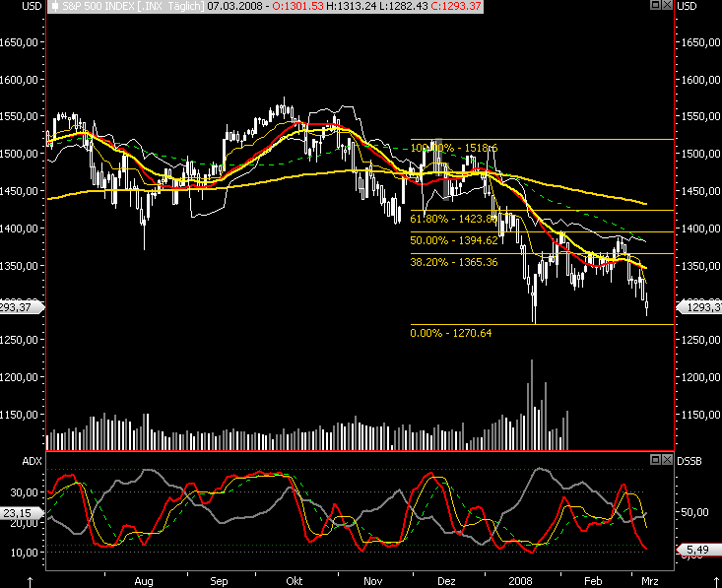Click the low value L:1282.43
The width and height of the screenshot is (722, 588).
click(x=404, y=7)
